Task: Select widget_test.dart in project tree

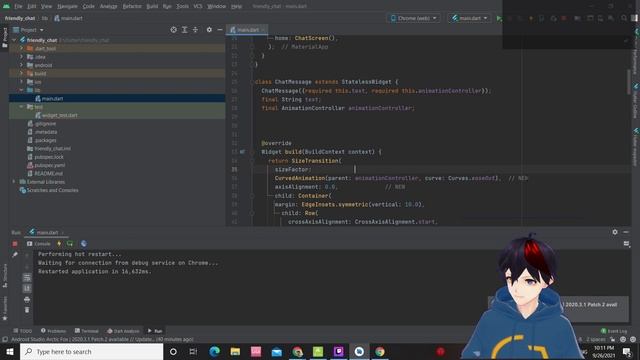Action: pyautogui.click(x=60, y=115)
